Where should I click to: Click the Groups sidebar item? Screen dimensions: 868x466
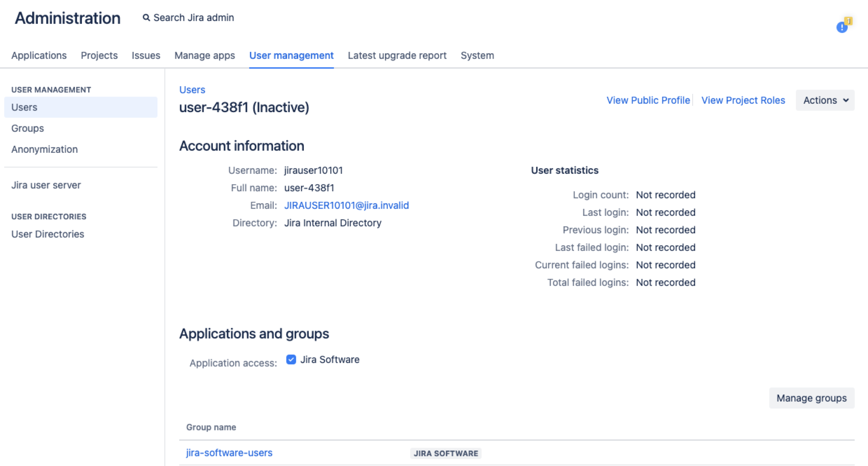28,128
